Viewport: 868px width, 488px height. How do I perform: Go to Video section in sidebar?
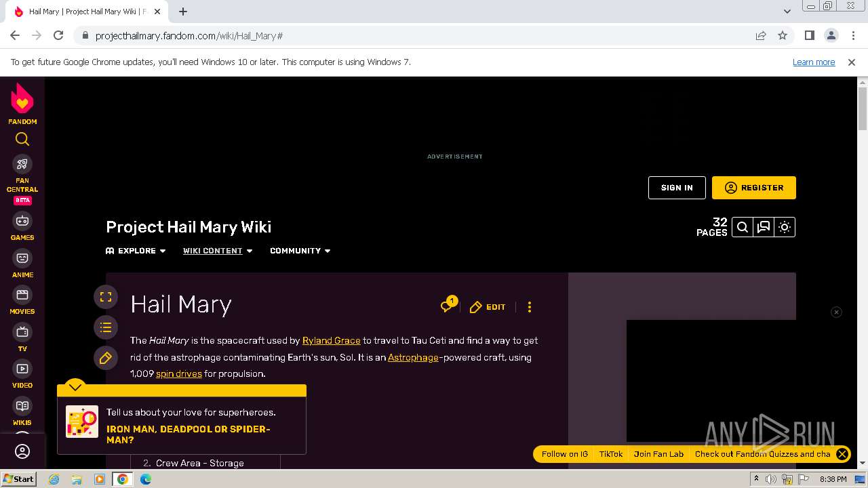22,374
